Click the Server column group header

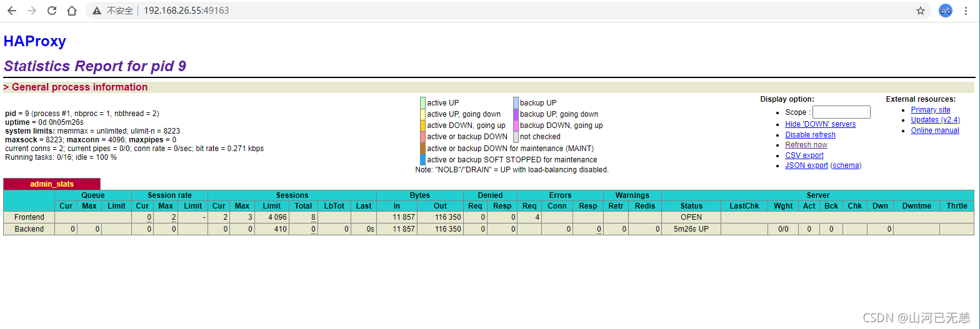(x=817, y=195)
